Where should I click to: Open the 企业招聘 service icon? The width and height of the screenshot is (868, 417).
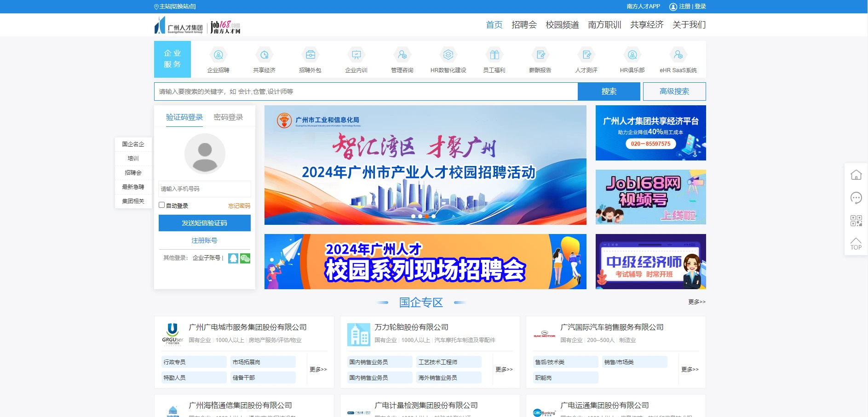click(218, 55)
